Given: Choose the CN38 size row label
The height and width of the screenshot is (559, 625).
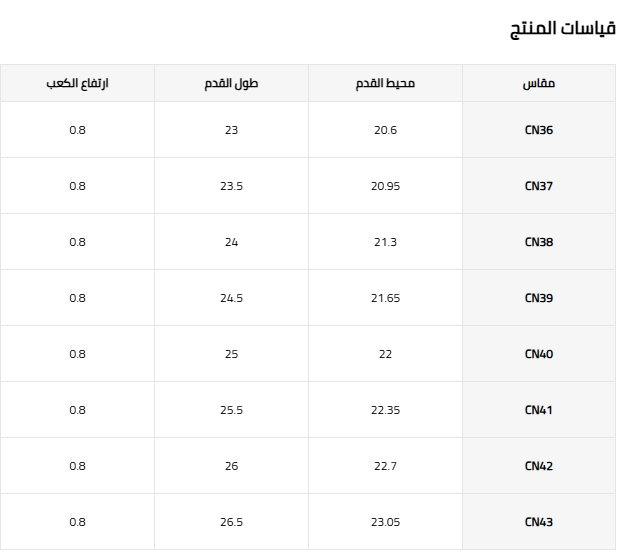Looking at the screenshot, I should (539, 242).
